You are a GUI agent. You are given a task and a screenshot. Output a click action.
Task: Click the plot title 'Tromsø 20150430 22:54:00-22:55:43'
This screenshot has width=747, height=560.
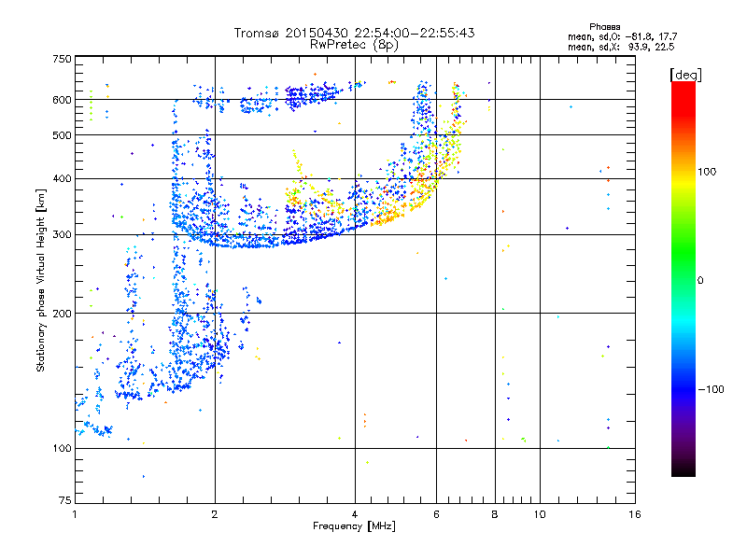coord(354,33)
